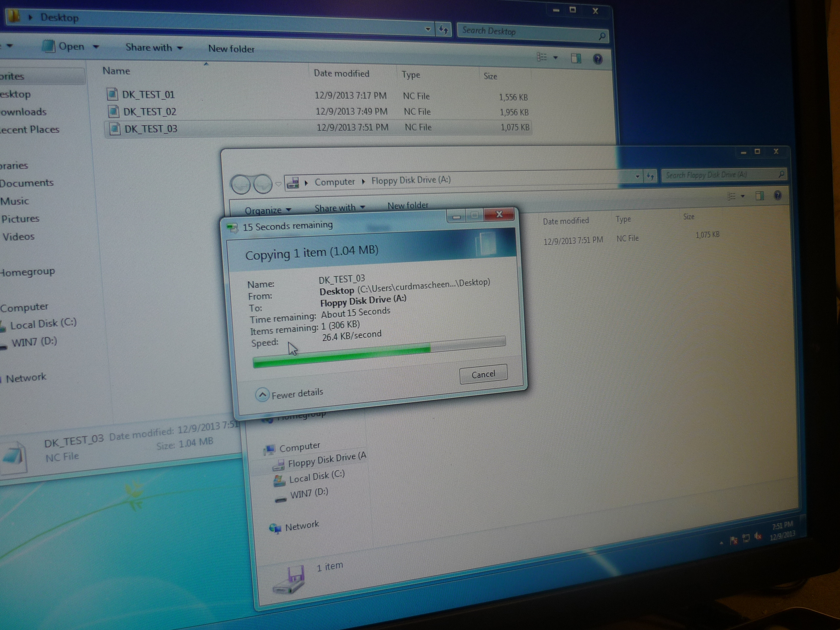Click Local Disk (C:) icon in Floppy sidebar

click(x=280, y=481)
